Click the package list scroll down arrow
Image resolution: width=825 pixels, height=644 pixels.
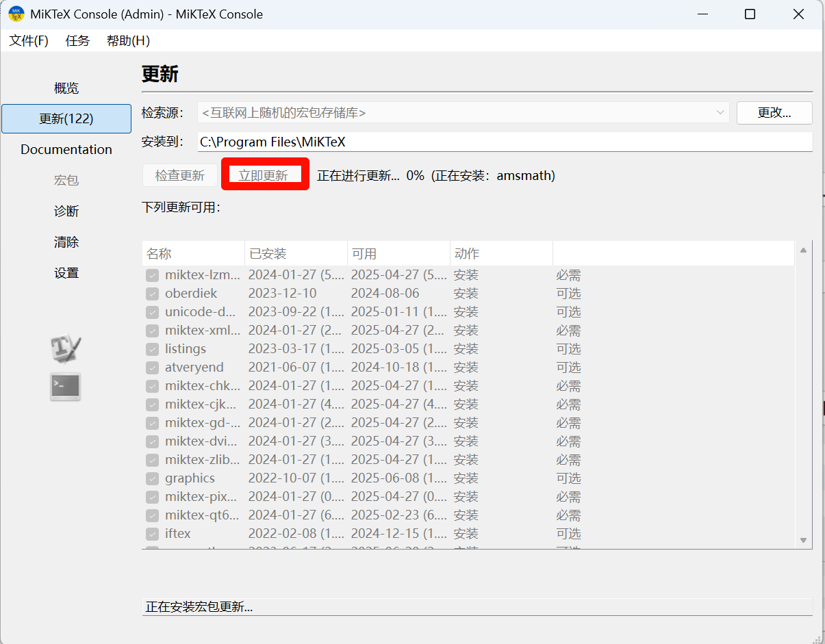804,540
